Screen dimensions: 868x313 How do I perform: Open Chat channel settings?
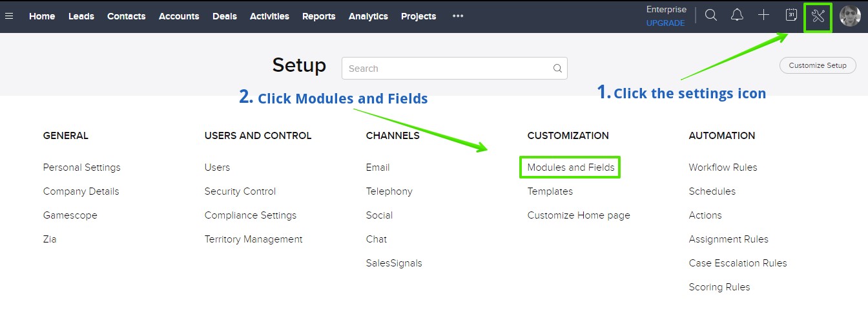[377, 239]
